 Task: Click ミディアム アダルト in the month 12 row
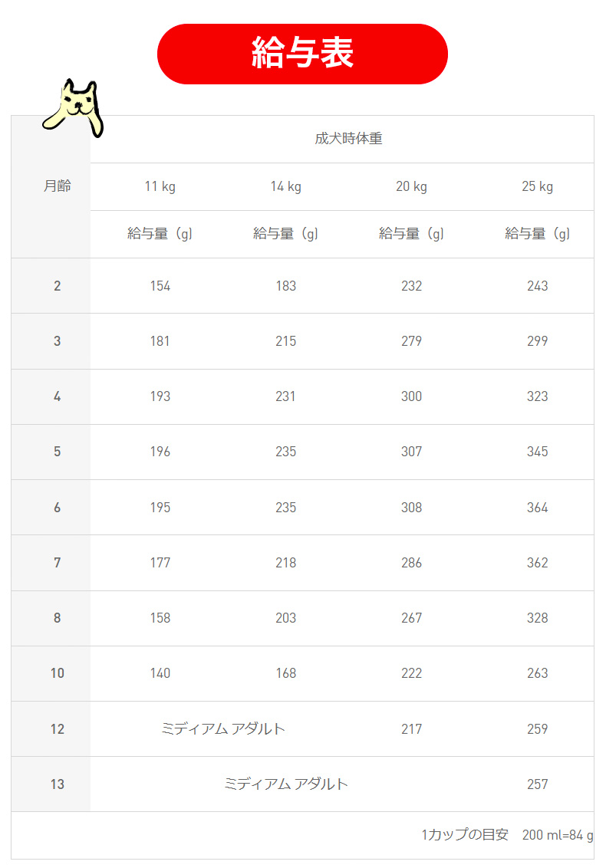pos(223,728)
